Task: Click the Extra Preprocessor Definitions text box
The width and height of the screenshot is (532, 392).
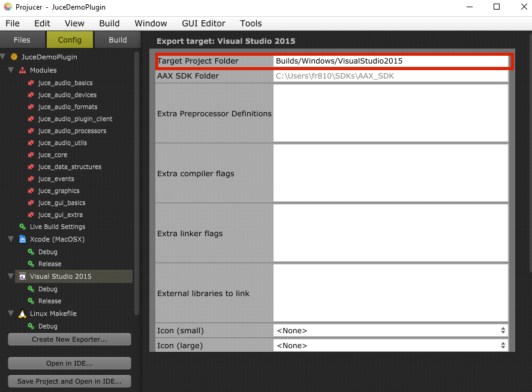Action: tap(390, 113)
